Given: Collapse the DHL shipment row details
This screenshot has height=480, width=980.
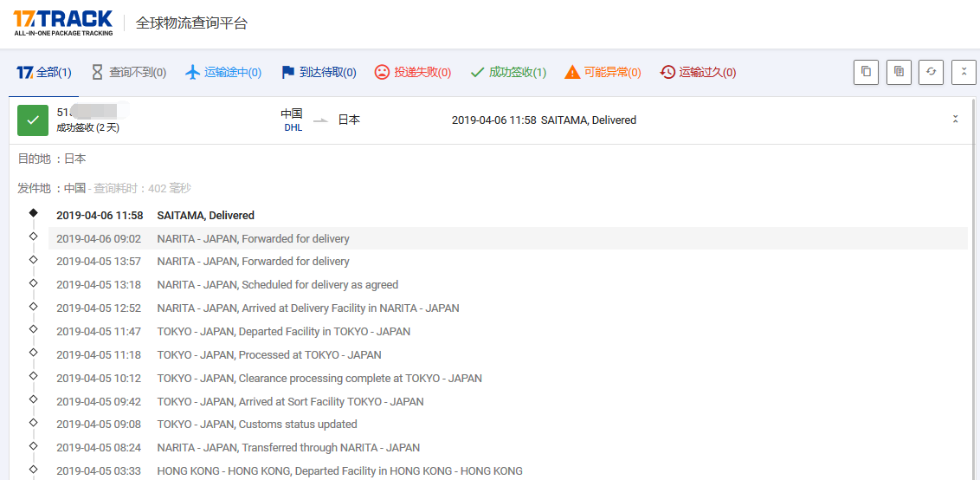Looking at the screenshot, I should coord(955,120).
